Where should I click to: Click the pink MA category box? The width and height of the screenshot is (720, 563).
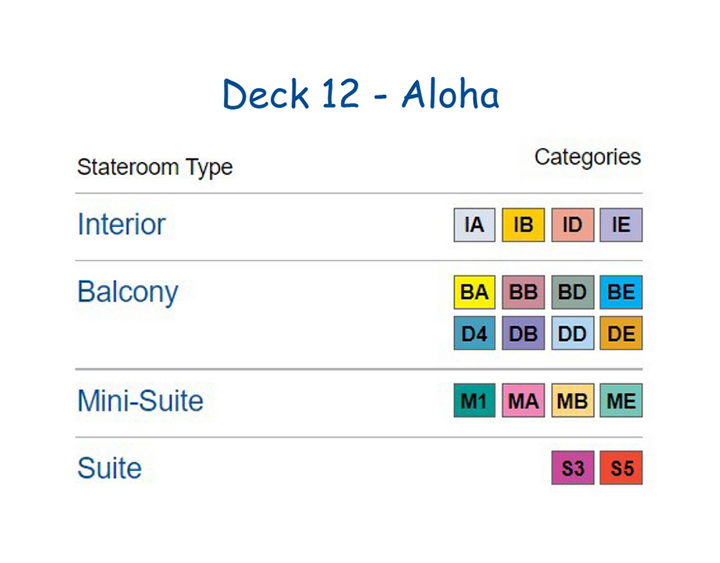(x=523, y=400)
